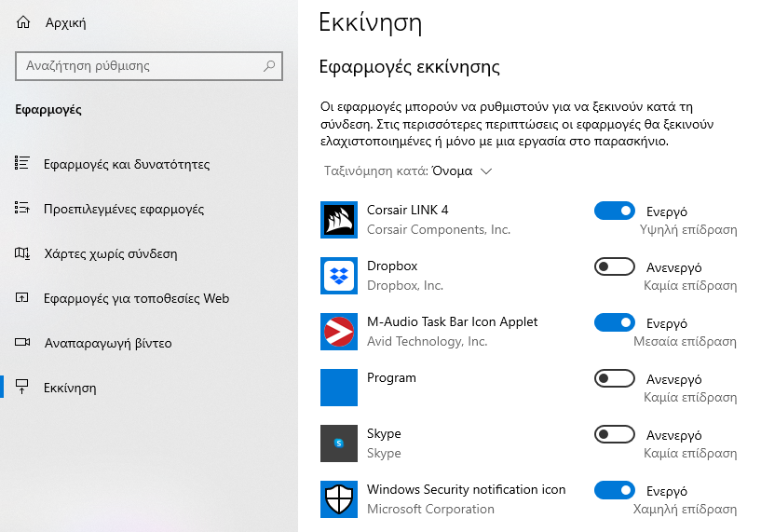The image size is (761, 532).
Task: Click the Corsair LINK 4 app icon
Action: point(339,220)
